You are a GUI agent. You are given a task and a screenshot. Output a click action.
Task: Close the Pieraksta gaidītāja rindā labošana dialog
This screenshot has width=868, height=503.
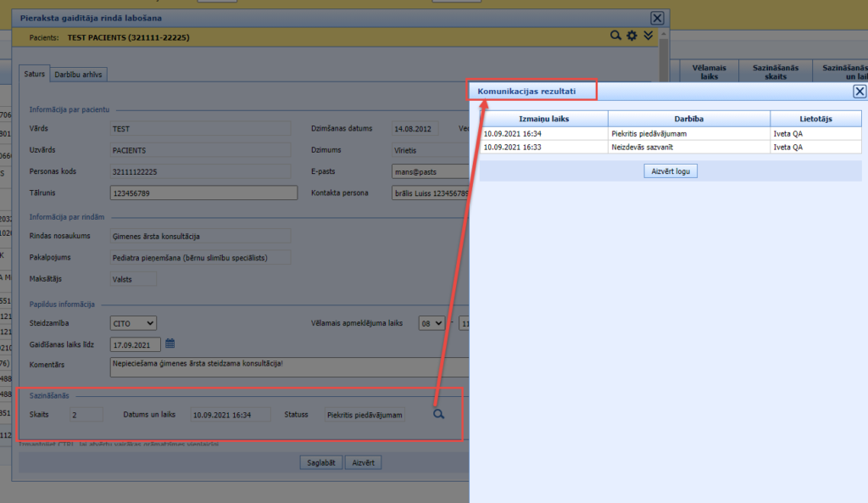[x=657, y=17]
